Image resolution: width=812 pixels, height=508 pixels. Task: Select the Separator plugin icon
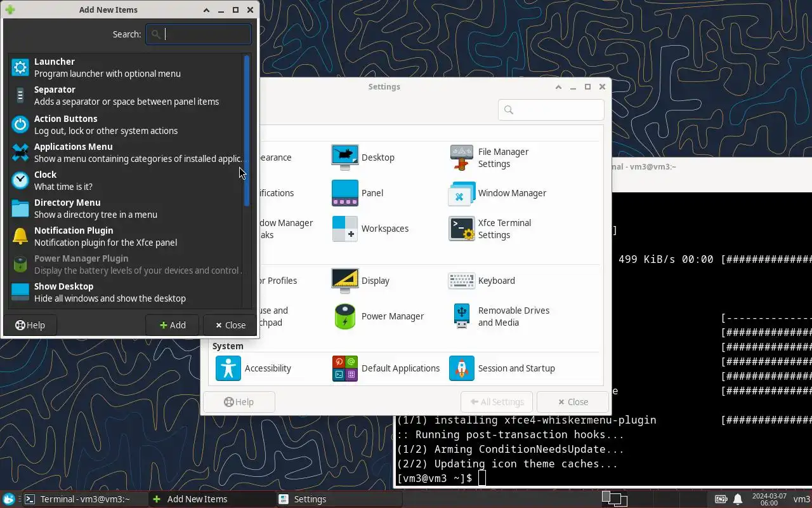coord(20,96)
